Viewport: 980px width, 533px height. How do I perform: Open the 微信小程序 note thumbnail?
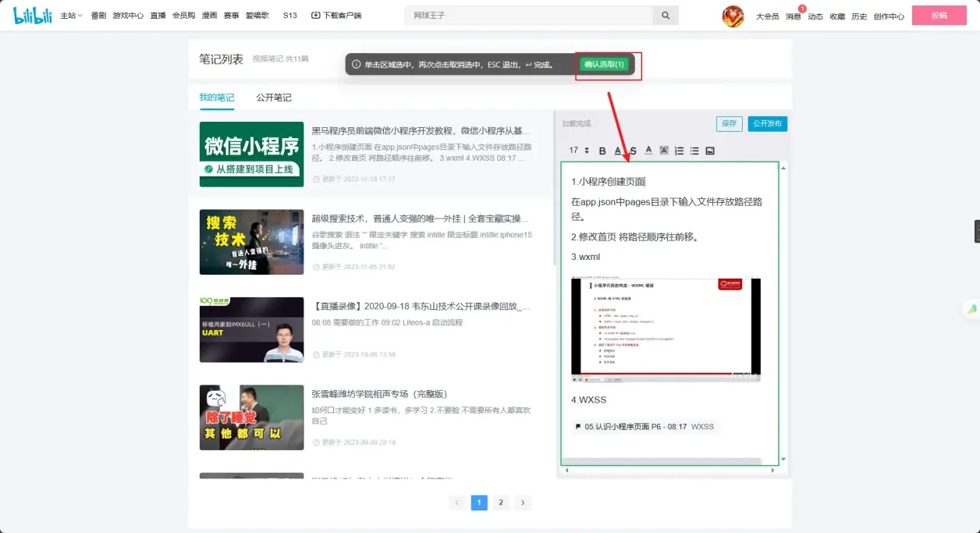coord(251,154)
